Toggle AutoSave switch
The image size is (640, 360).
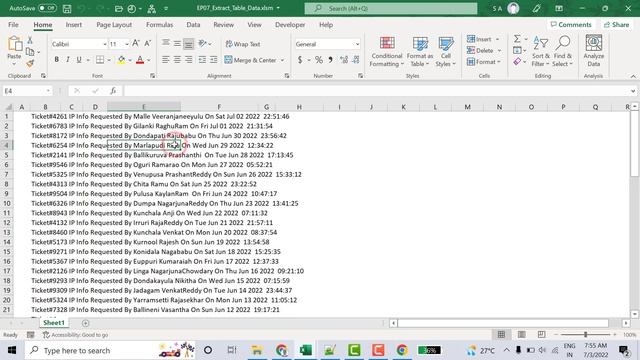[47, 8]
